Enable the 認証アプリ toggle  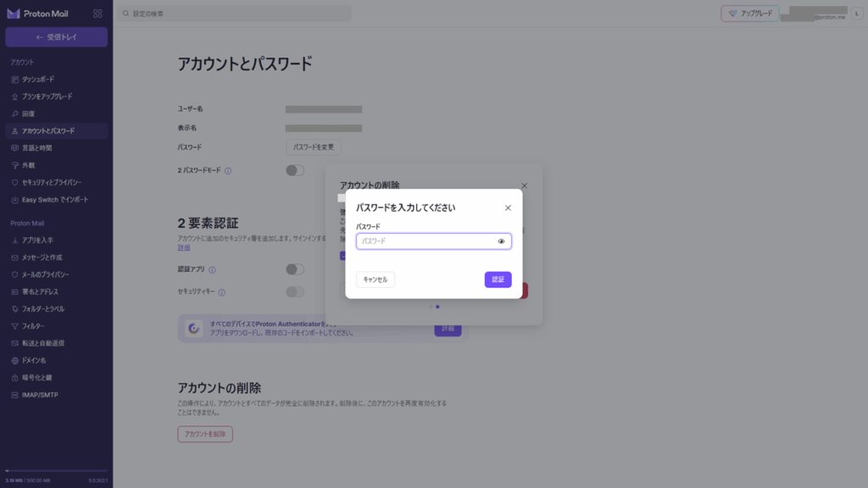click(294, 269)
